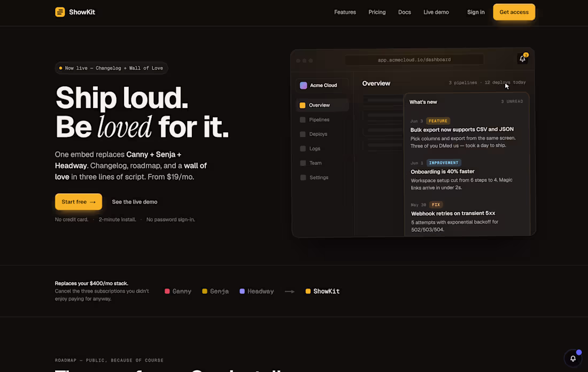Click the Start free button
Viewport: 588px width, 372px height.
(x=79, y=202)
